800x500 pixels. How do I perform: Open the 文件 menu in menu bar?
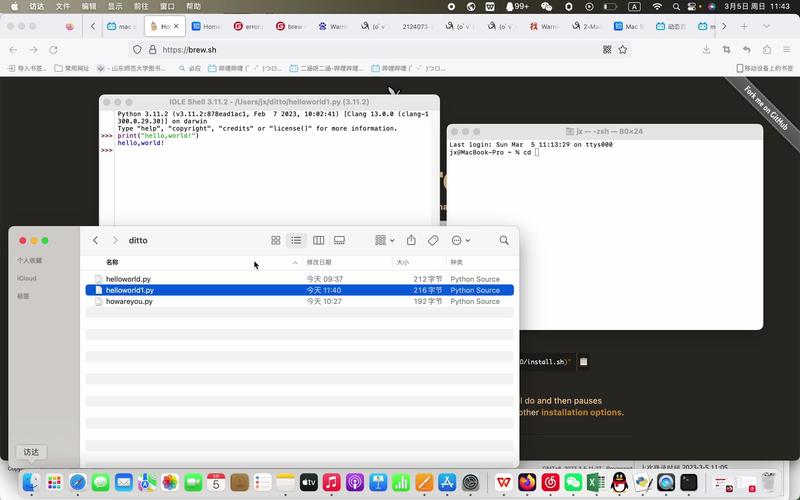click(63, 6)
